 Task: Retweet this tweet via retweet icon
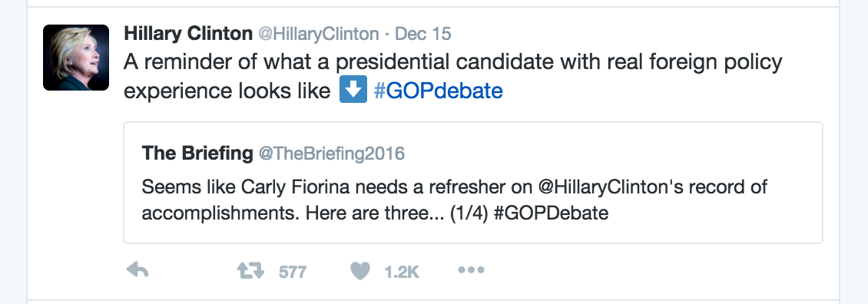click(250, 270)
